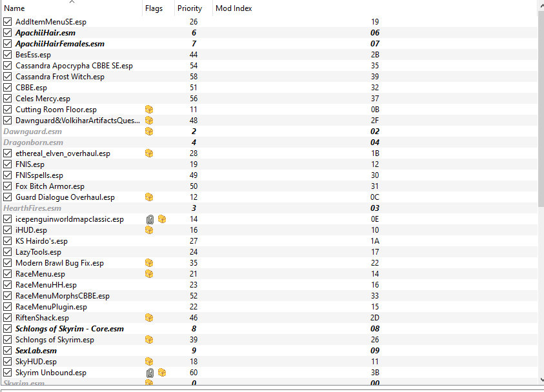Click the vertical scrollbar of plugin list

(541, 193)
